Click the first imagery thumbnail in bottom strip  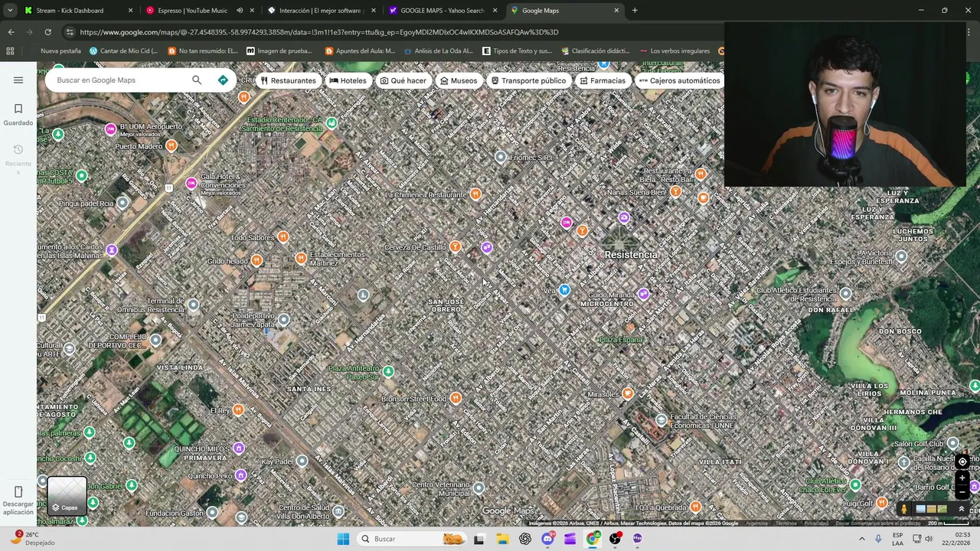coord(921,508)
